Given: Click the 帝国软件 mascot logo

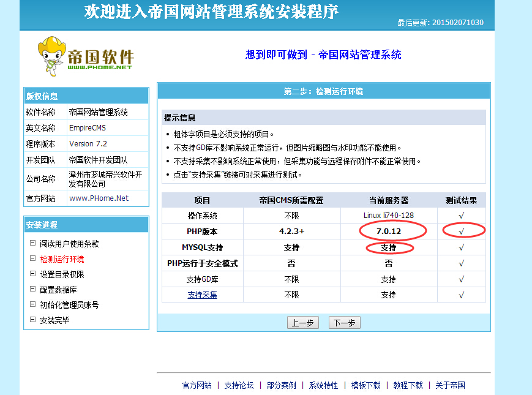Looking at the screenshot, I should 86,56.
